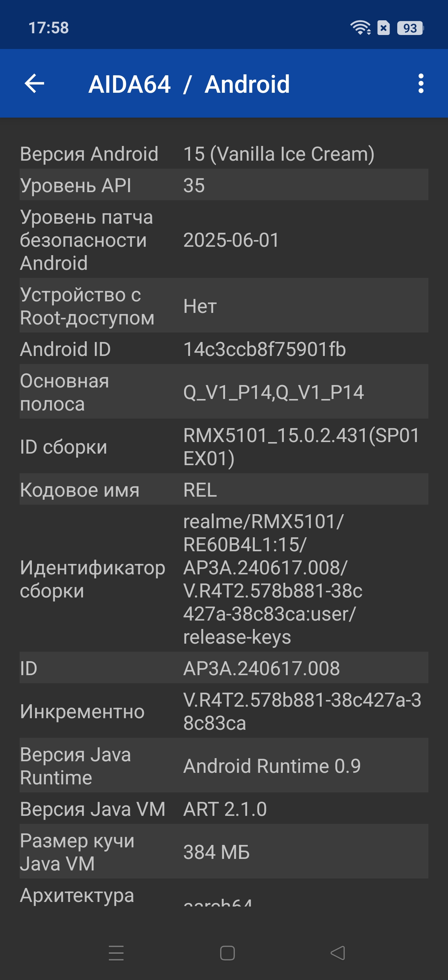Tap the SIM card missing status icon
The image size is (448, 980).
tap(383, 28)
